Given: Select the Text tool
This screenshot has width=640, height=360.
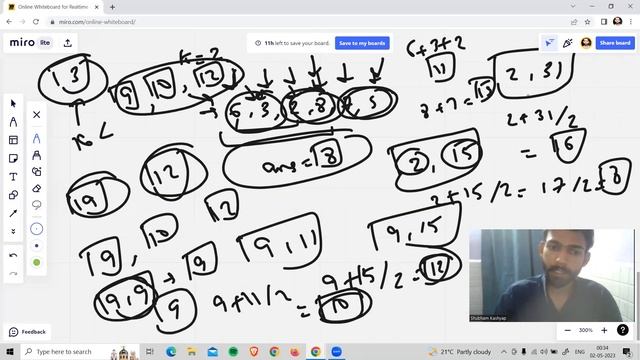Looking at the screenshot, I should pyautogui.click(x=13, y=177).
